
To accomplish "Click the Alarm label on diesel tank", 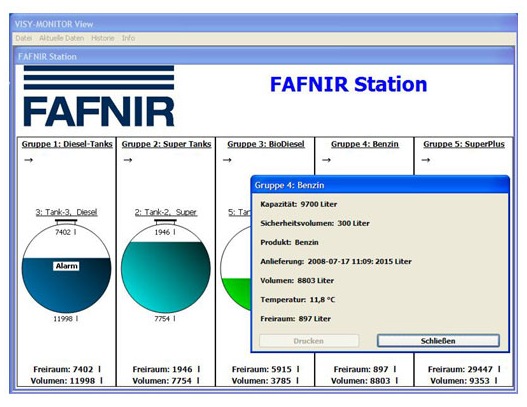I will tap(67, 266).
